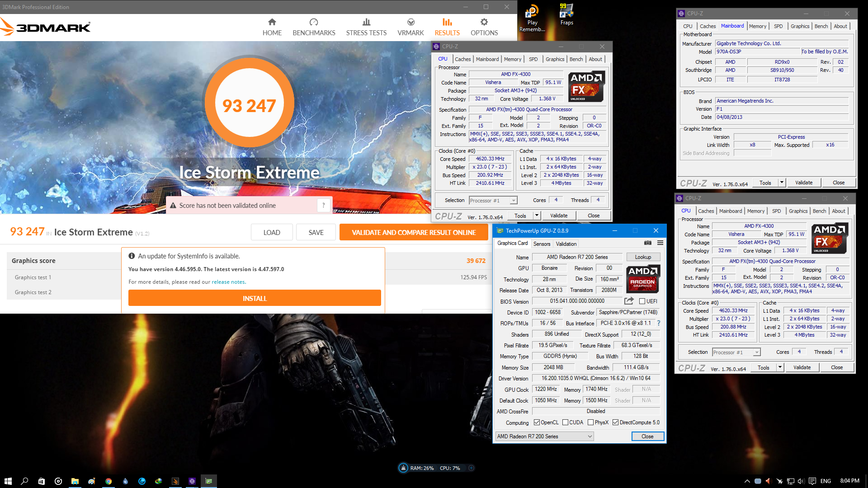Open File Explorer from the taskbar
The image size is (868, 488).
click(x=75, y=481)
